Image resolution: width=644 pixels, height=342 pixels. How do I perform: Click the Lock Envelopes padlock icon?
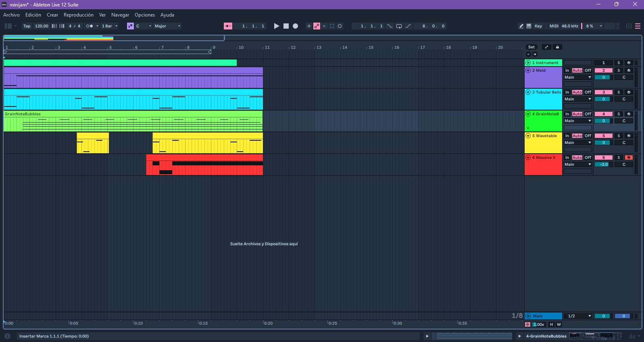coord(557,47)
